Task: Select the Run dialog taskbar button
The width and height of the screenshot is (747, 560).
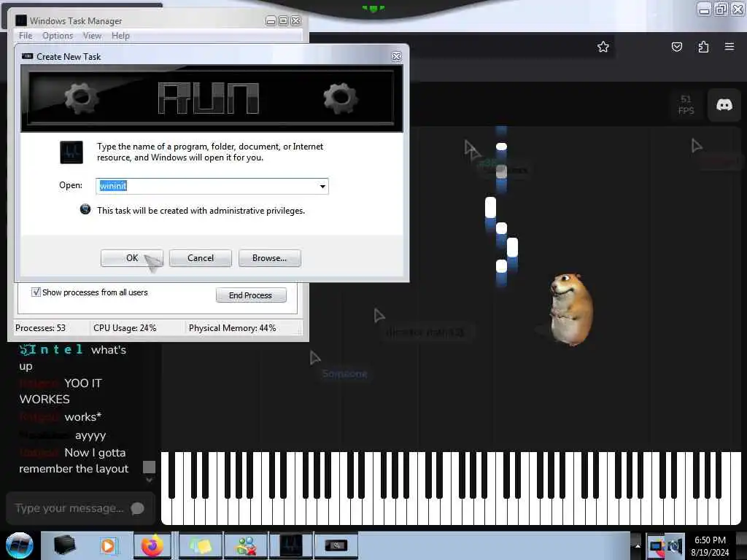Action: 336,545
